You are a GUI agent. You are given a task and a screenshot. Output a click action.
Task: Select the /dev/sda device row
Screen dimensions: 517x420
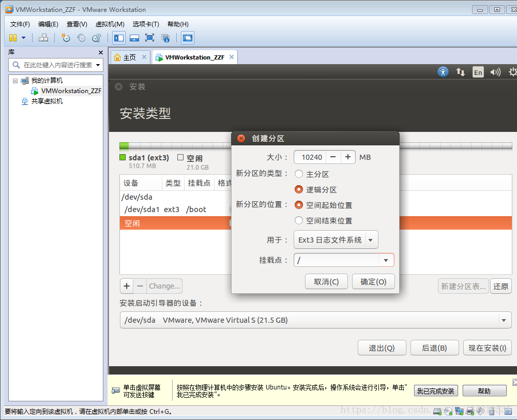coord(175,197)
